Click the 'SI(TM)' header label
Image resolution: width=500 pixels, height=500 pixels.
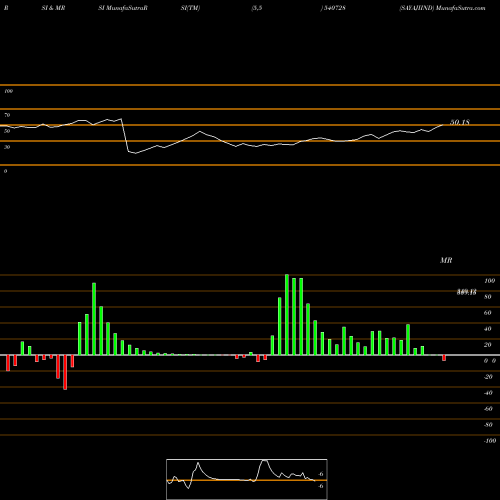pos(190,8)
